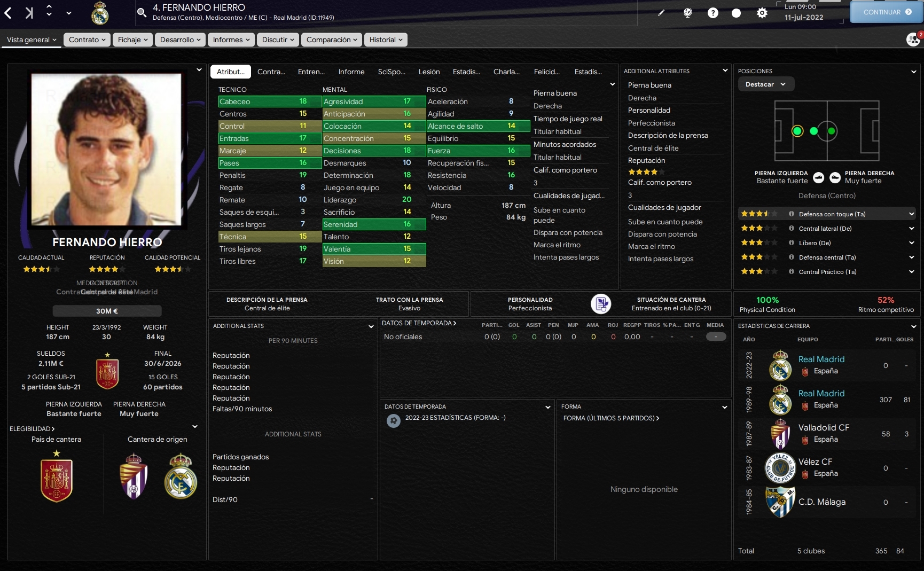The image size is (924, 571).
Task: Step through players with the up/down arrows
Action: 49,11
